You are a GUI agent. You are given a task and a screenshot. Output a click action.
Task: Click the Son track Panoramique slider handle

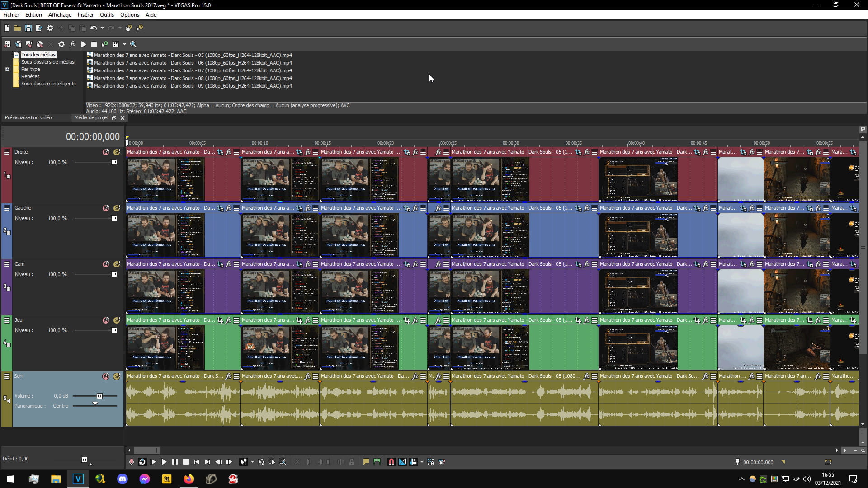click(x=95, y=404)
